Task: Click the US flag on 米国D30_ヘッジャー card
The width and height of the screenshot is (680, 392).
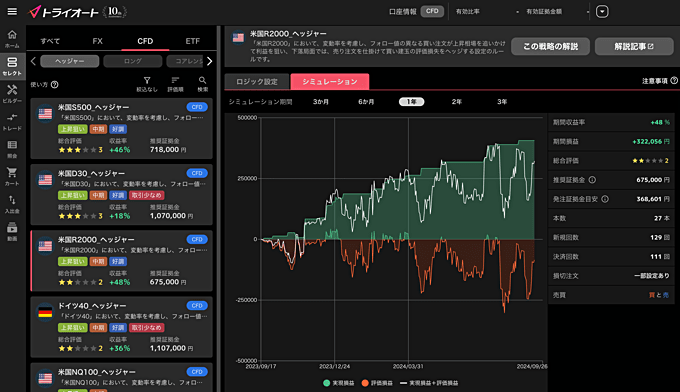Action: click(45, 180)
